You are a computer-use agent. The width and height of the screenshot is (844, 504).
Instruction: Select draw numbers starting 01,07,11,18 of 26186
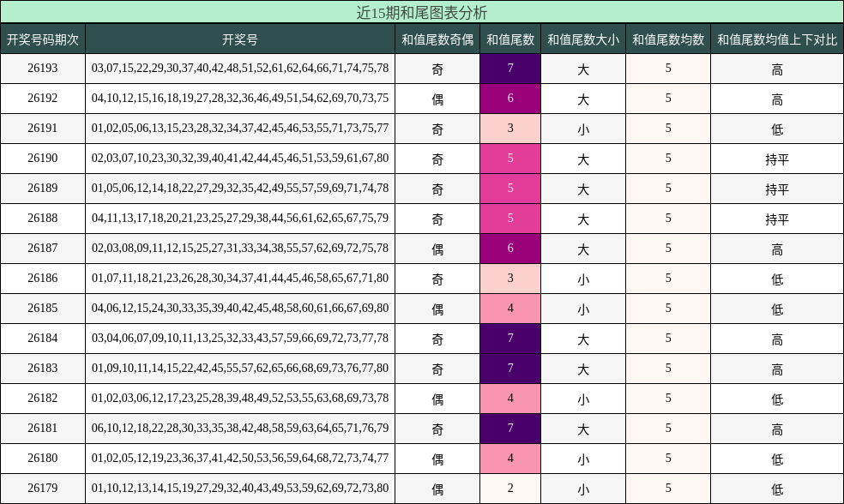(x=240, y=279)
